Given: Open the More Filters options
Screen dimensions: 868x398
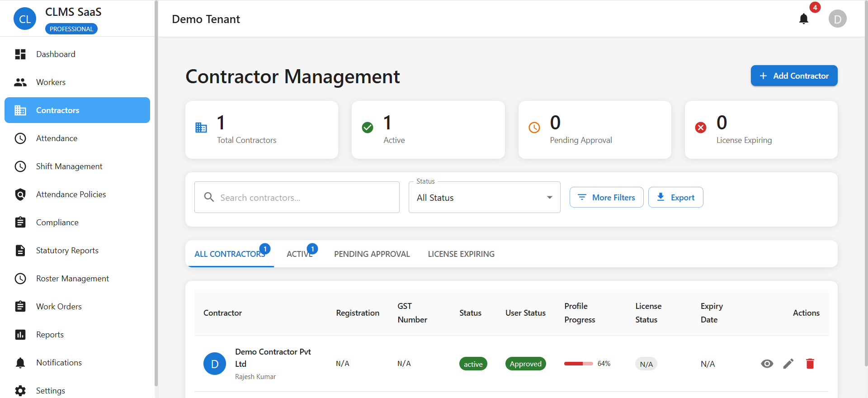Looking at the screenshot, I should (x=606, y=198).
